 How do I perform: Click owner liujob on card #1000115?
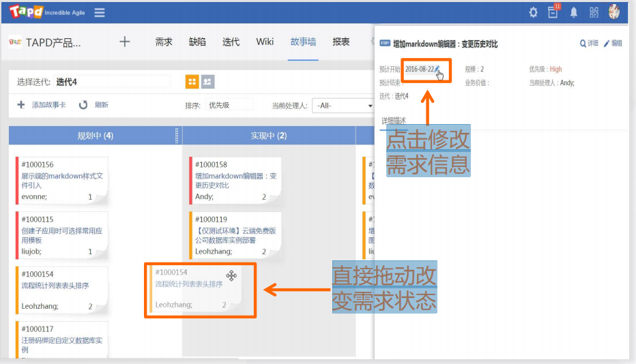pyautogui.click(x=31, y=252)
